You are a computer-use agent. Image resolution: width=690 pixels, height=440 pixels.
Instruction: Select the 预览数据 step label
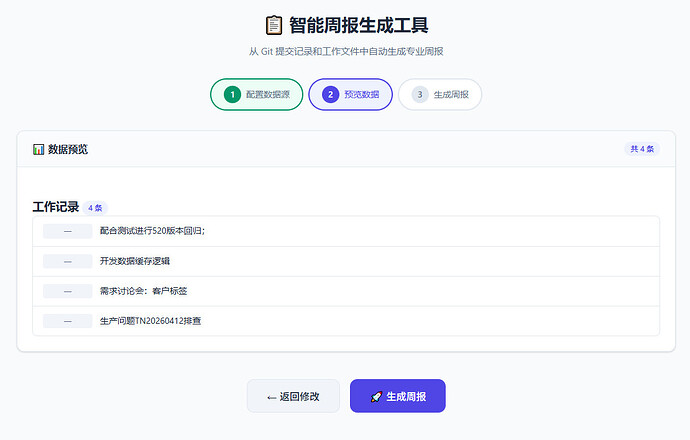tap(361, 94)
